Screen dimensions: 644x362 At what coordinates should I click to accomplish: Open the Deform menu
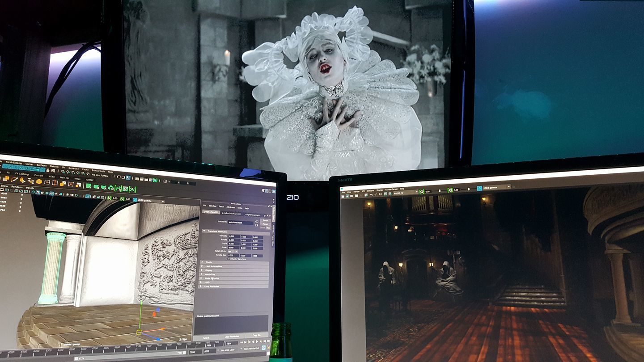[54, 166]
